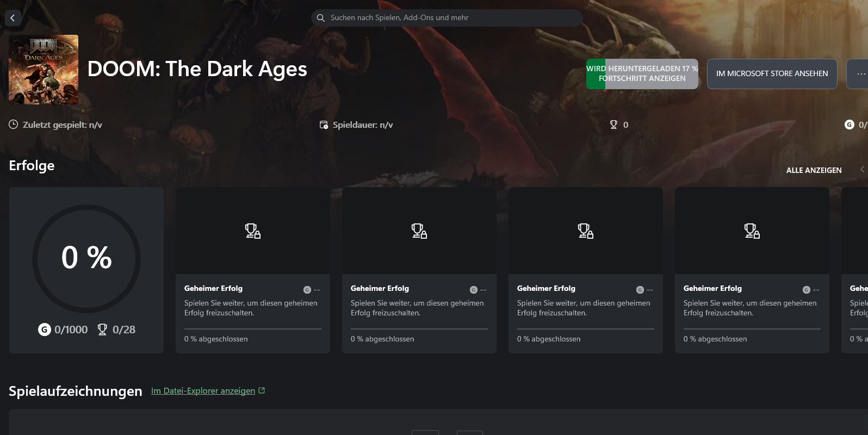Click the clock icon next to Zuletzt gespielt

click(14, 125)
